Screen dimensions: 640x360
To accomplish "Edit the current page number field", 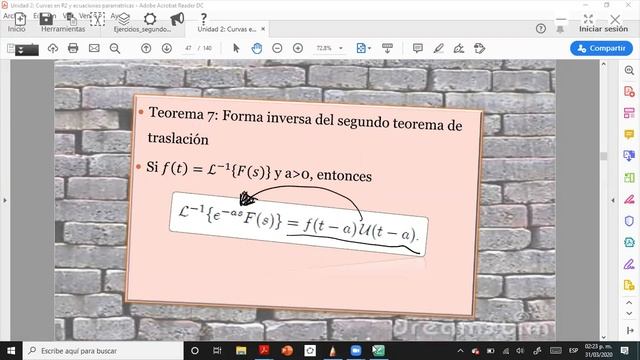I will [188, 48].
